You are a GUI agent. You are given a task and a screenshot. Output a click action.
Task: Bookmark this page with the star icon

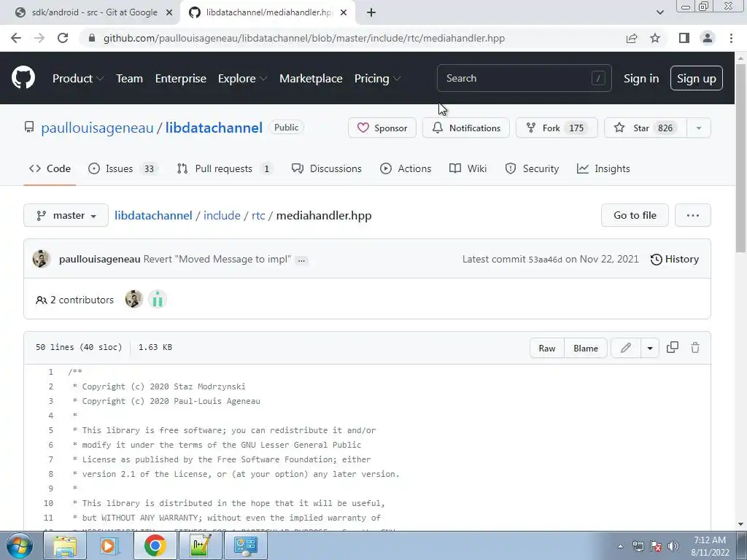point(655,38)
